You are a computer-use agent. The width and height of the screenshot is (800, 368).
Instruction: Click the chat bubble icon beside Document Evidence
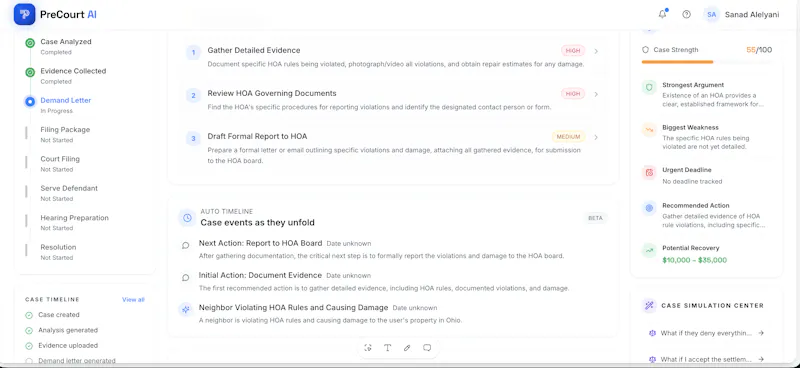(x=186, y=278)
